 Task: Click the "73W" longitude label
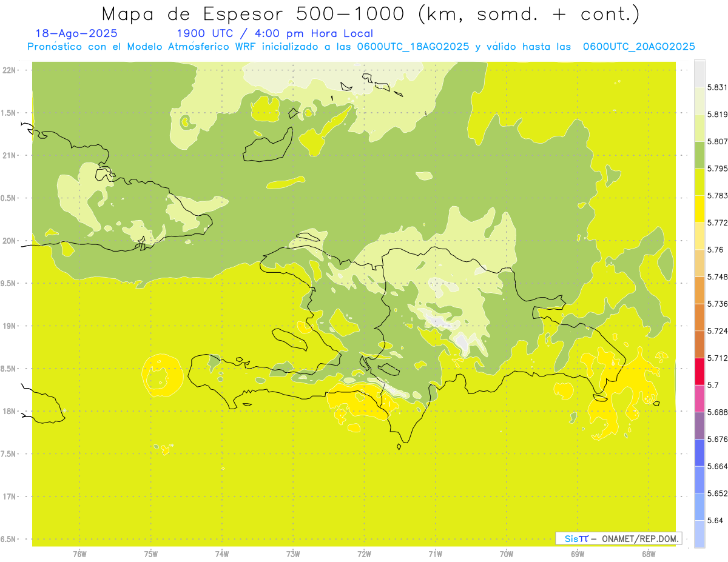point(293,554)
